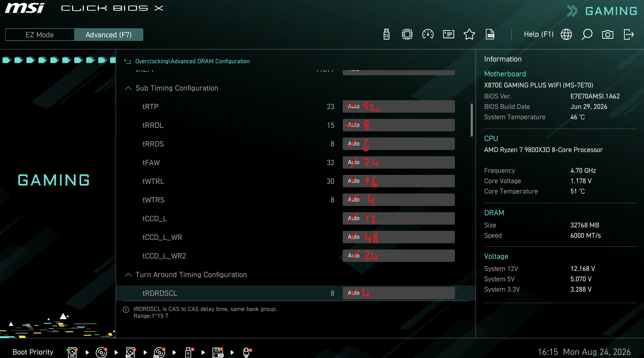This screenshot has height=358, width=644.
Task: Click the Overclocking\Advanced DRAM Configuration breadcrumb
Action: click(192, 61)
